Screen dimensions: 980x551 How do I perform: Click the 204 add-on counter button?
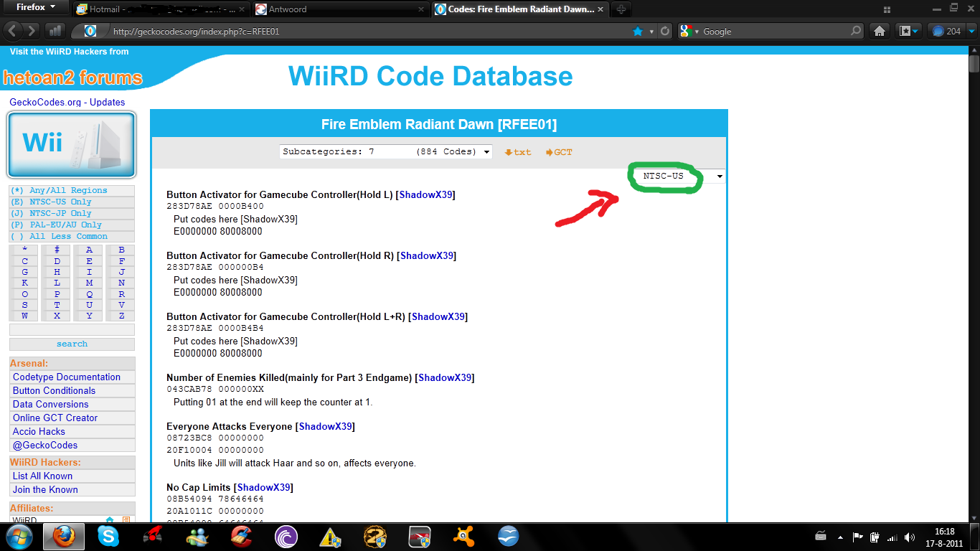[946, 31]
